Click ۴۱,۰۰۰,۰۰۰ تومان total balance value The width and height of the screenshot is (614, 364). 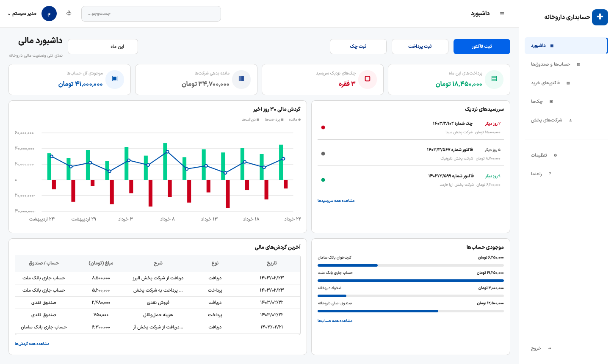coord(80,84)
